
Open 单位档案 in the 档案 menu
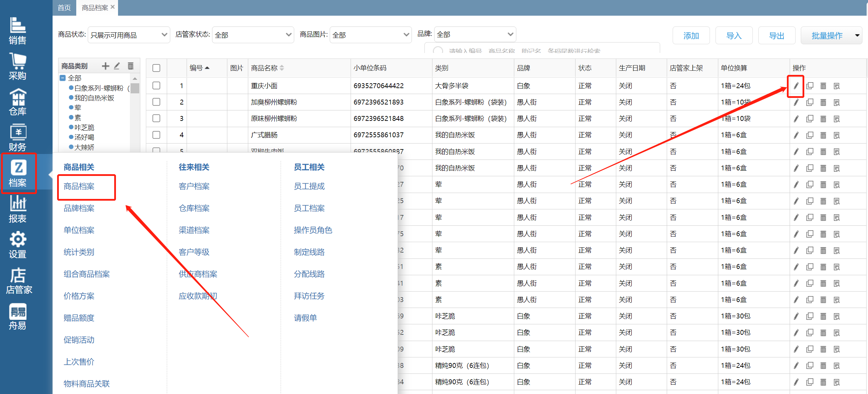[x=79, y=230]
